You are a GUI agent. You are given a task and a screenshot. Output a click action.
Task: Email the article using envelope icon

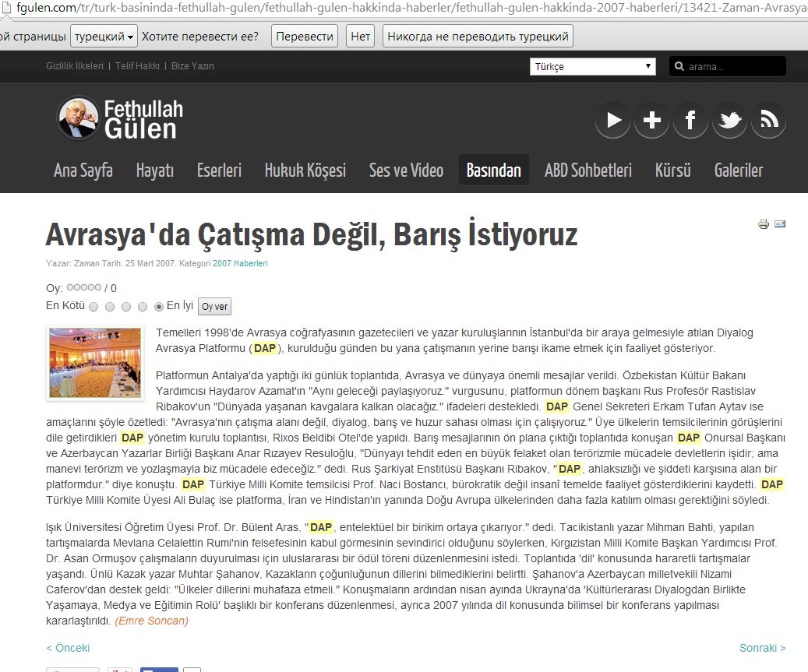coord(780,224)
